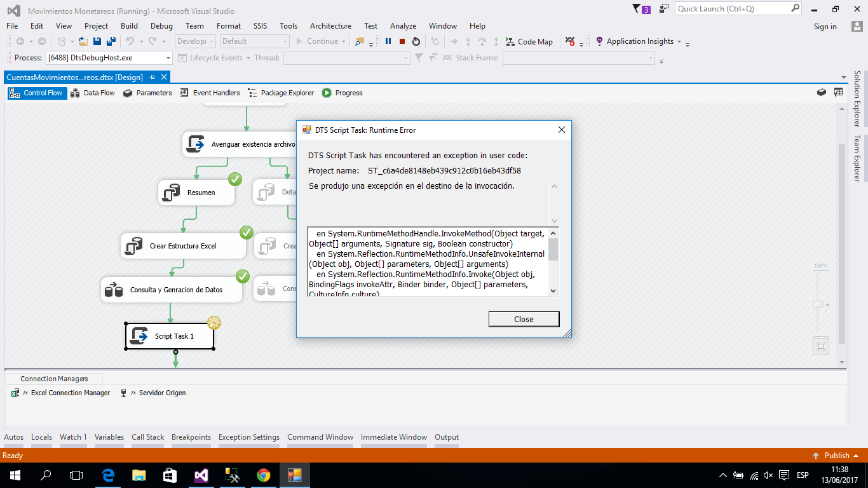Open the SSIS menu
This screenshot has height=488, width=868.
pos(260,26)
